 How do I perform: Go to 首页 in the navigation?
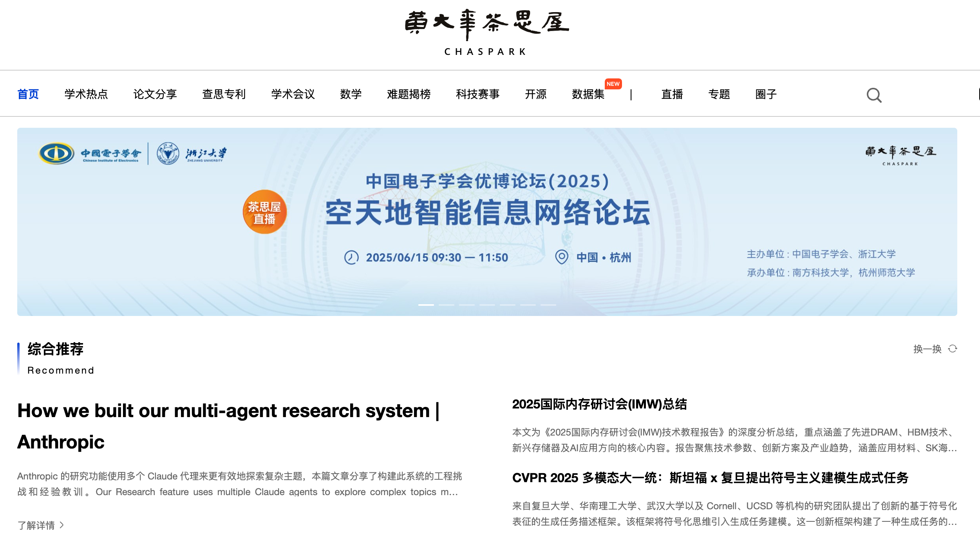[28, 94]
